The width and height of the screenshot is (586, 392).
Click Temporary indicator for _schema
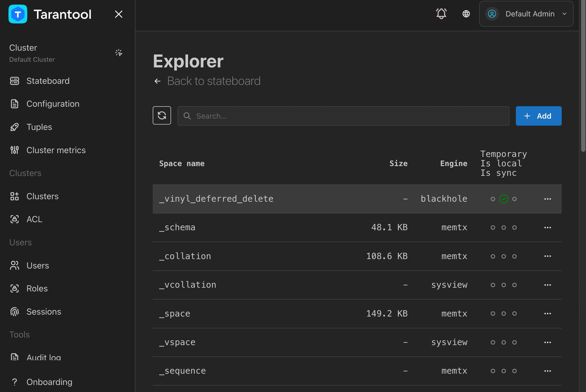493,228
